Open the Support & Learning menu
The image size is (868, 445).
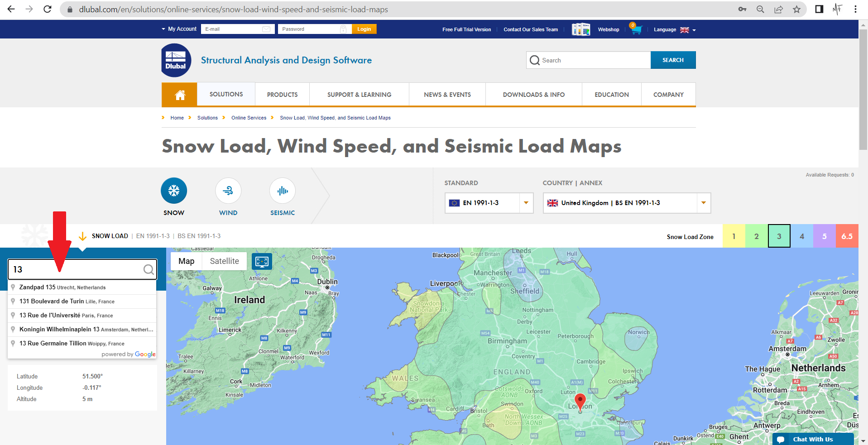pyautogui.click(x=359, y=95)
